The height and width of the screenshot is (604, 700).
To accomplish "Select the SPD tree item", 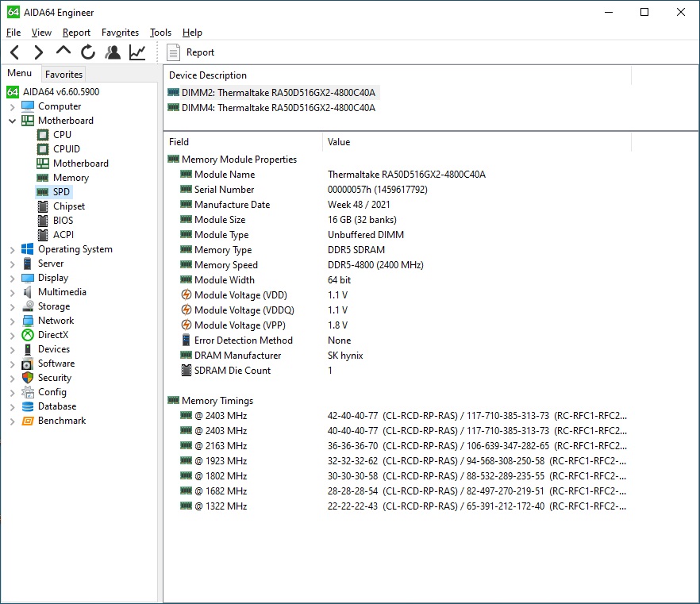I will (61, 192).
